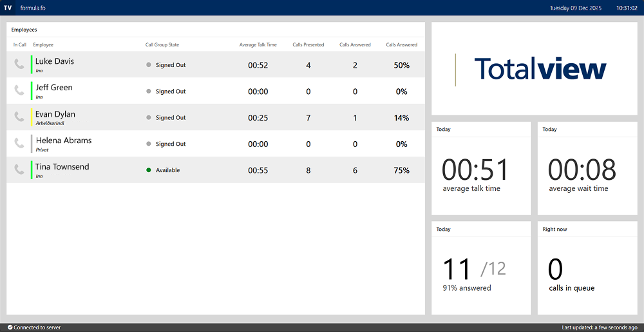The width and height of the screenshot is (644, 332).
Task: Click the 00:08 average wait time tile
Action: pos(587,168)
